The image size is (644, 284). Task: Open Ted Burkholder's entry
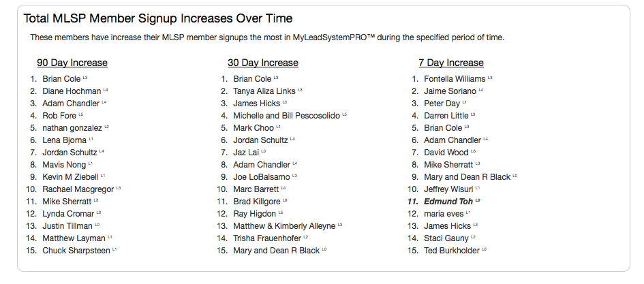452,251
